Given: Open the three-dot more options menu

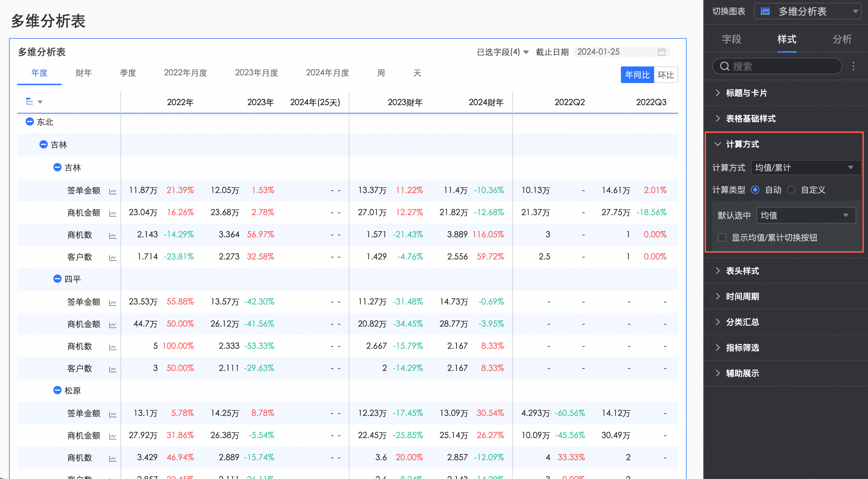Looking at the screenshot, I should tap(853, 66).
